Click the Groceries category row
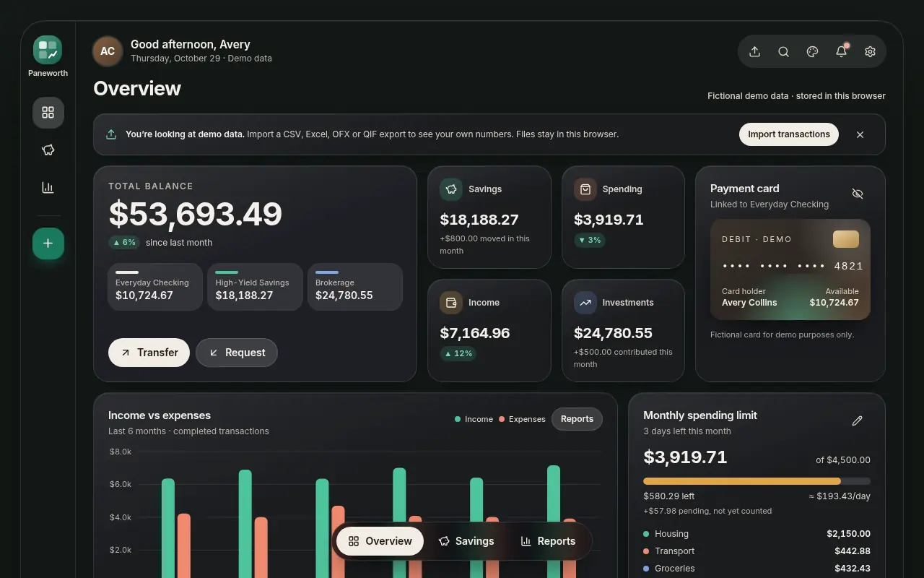 pos(757,569)
